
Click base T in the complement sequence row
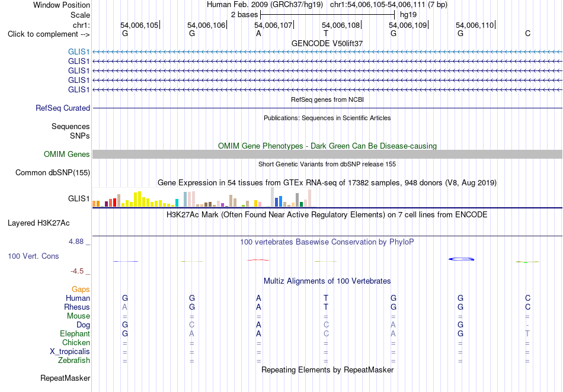coord(326,33)
